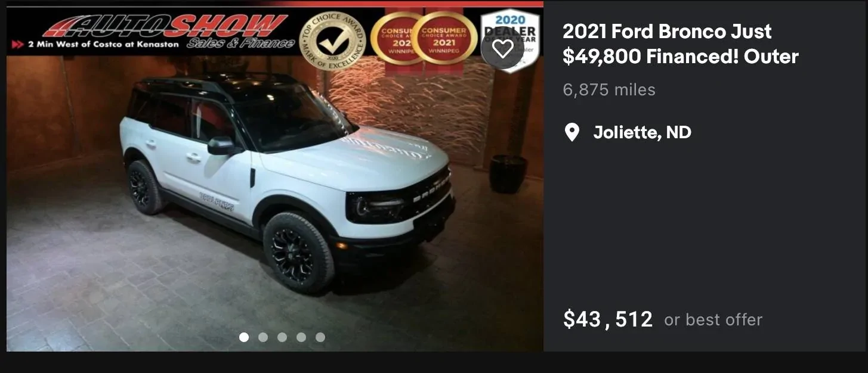Viewport: 868px width, 373px height.
Task: Click the AutoShow Sales & Finance logo
Action: [x=168, y=30]
